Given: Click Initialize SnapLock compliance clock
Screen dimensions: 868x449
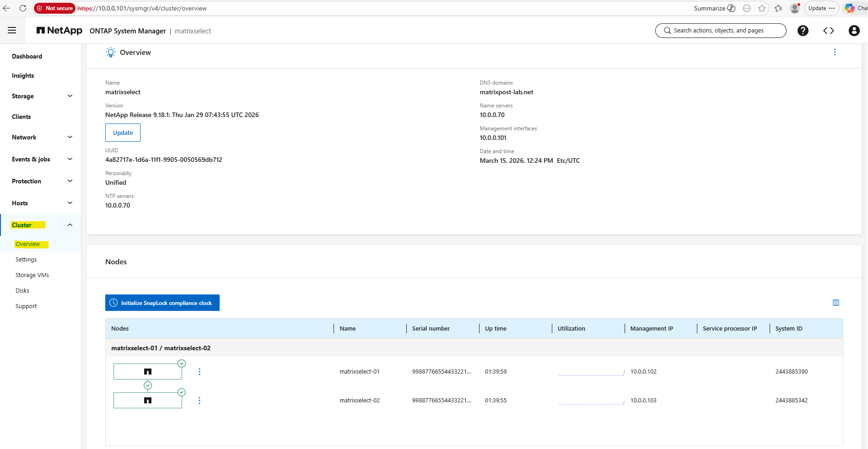Looking at the screenshot, I should click(162, 303).
